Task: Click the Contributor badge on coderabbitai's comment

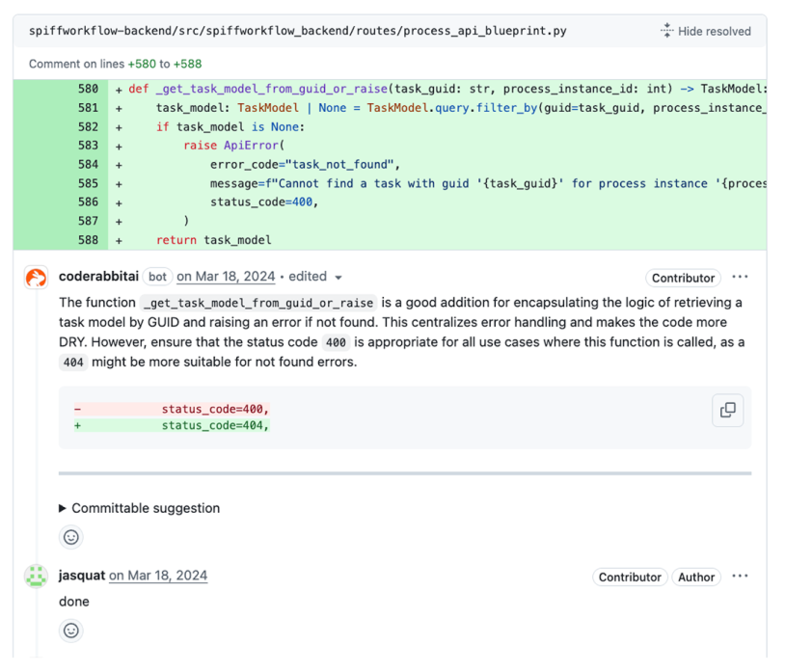Action: pos(683,278)
